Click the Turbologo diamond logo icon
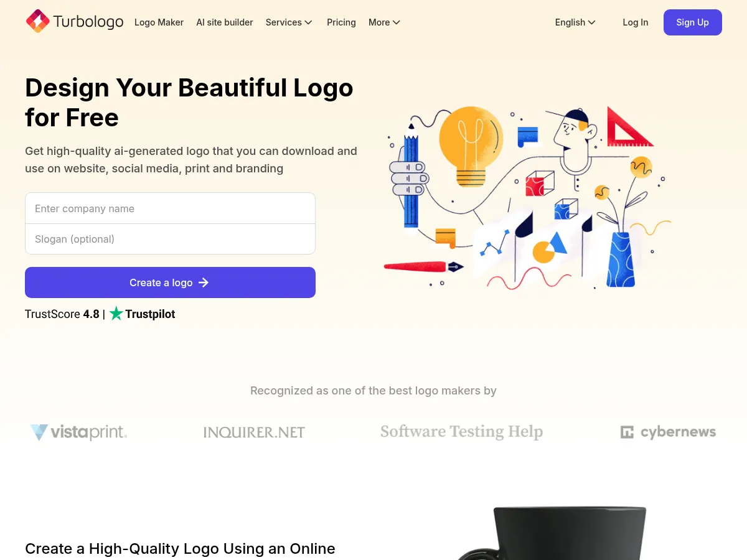 pyautogui.click(x=37, y=22)
